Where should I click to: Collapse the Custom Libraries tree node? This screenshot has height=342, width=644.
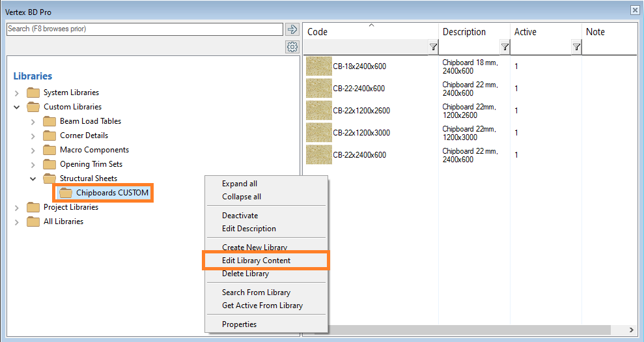click(x=17, y=107)
